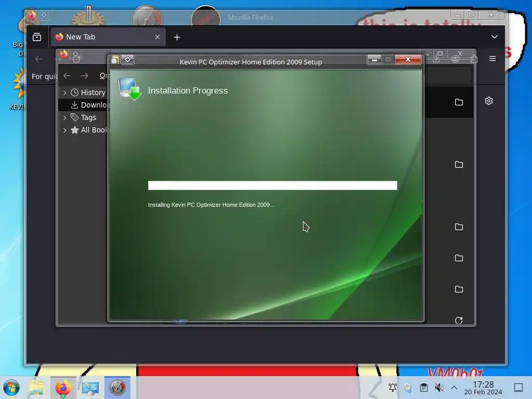The height and width of the screenshot is (399, 532).
Task: Minimize the Kevin PC Optimizer Setup window
Action: (374, 60)
